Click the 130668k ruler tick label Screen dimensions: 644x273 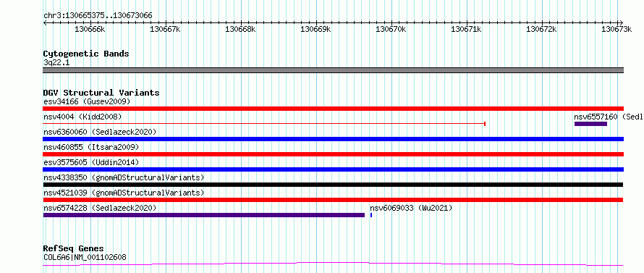tap(241, 29)
